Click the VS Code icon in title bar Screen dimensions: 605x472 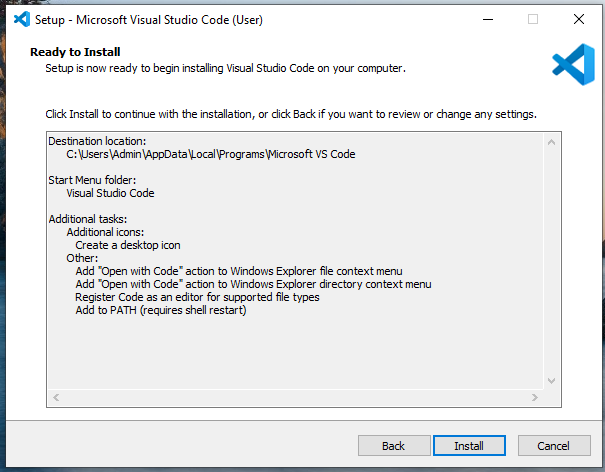(22, 19)
